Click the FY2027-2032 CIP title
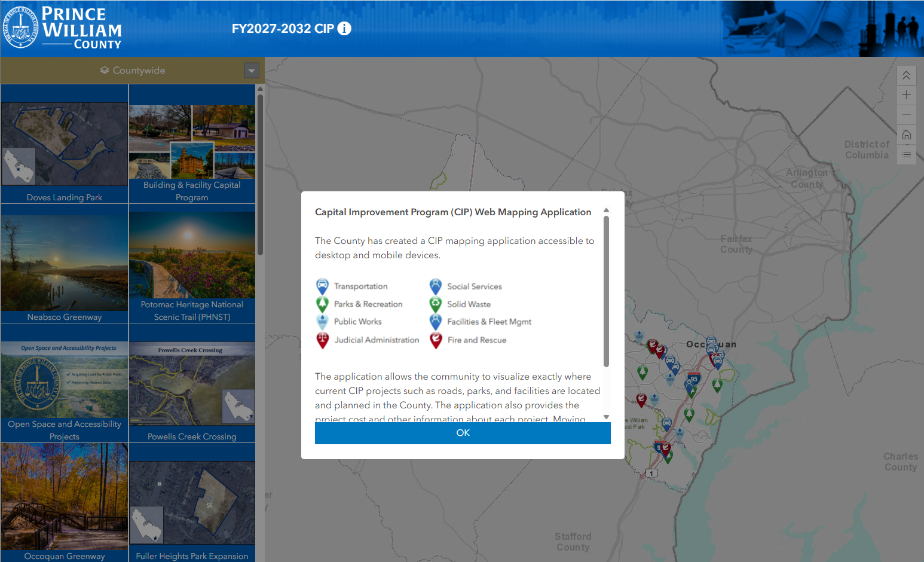This screenshot has height=562, width=924. click(283, 29)
